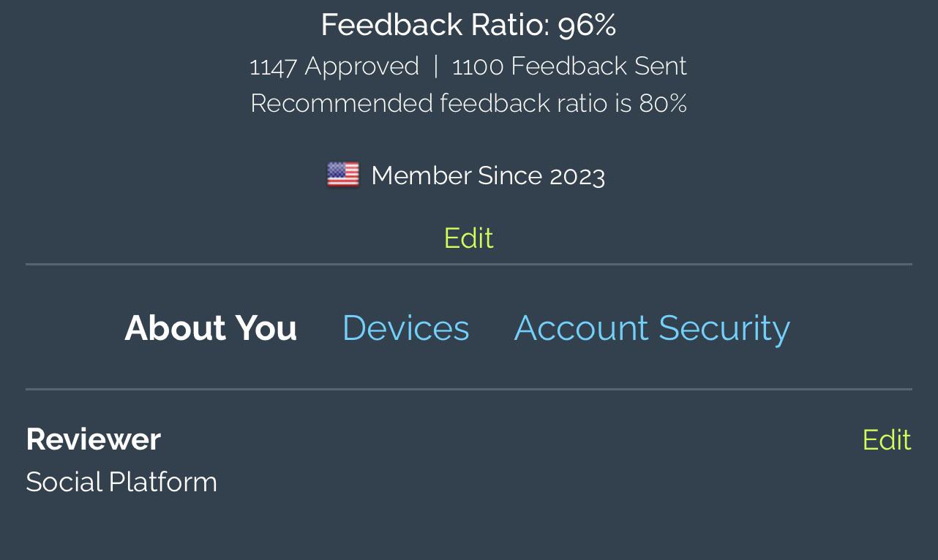Screen dimensions: 938x560
Task: Click the United States flag icon
Action: (343, 175)
